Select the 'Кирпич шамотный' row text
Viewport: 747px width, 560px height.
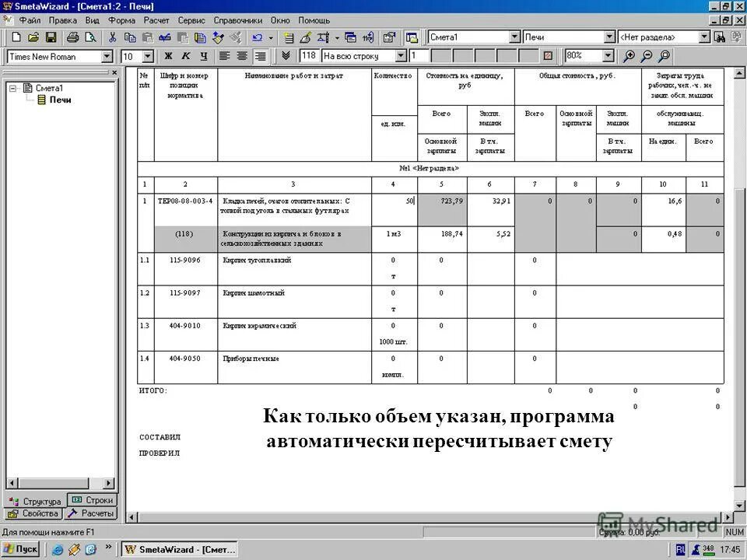tap(254, 293)
